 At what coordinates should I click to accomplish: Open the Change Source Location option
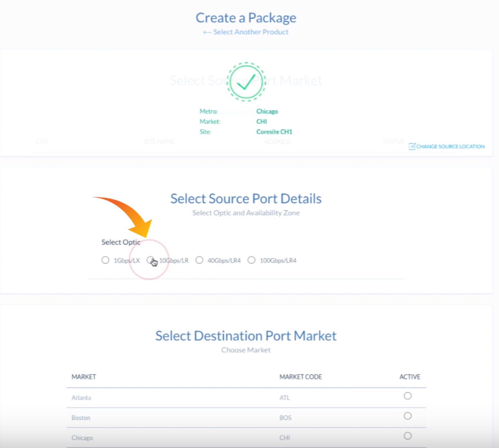[x=450, y=146]
